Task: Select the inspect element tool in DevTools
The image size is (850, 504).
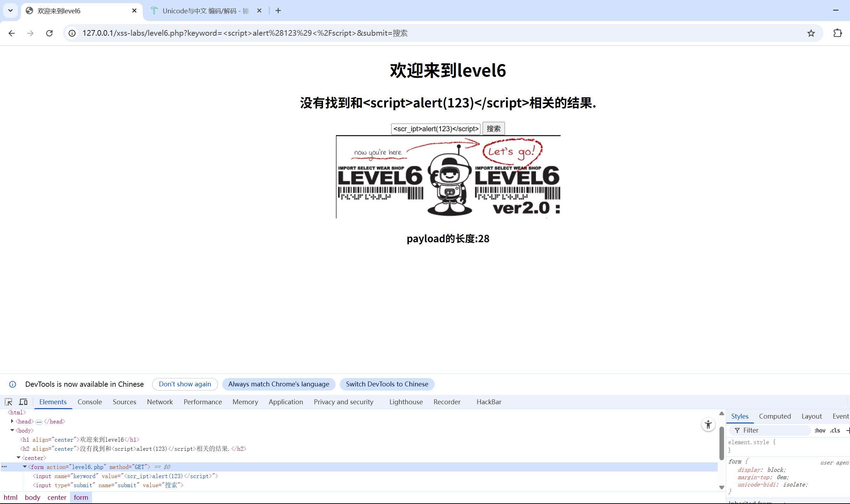Action: click(8, 401)
